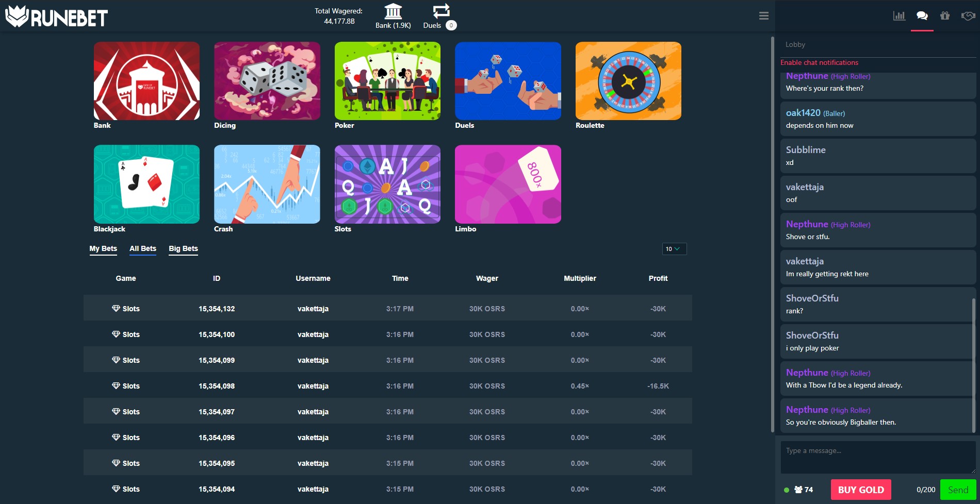The height and width of the screenshot is (504, 980).
Task: Click the Lobby channel label
Action: pos(795,45)
